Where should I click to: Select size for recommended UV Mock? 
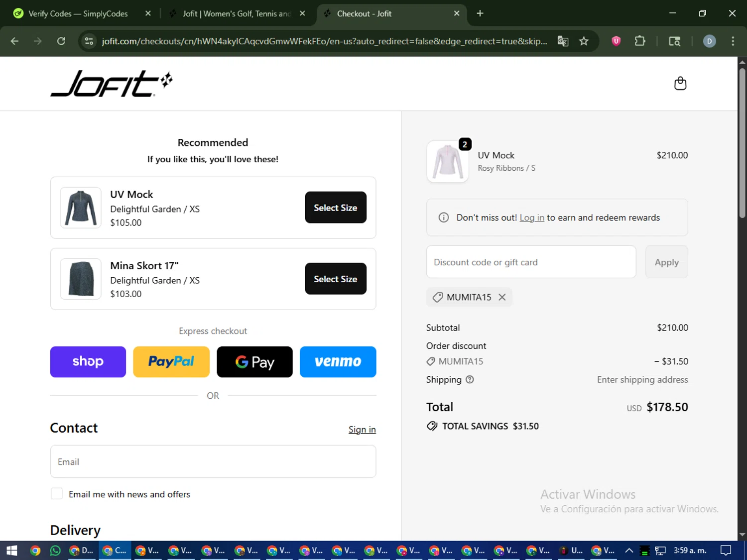coord(336,208)
